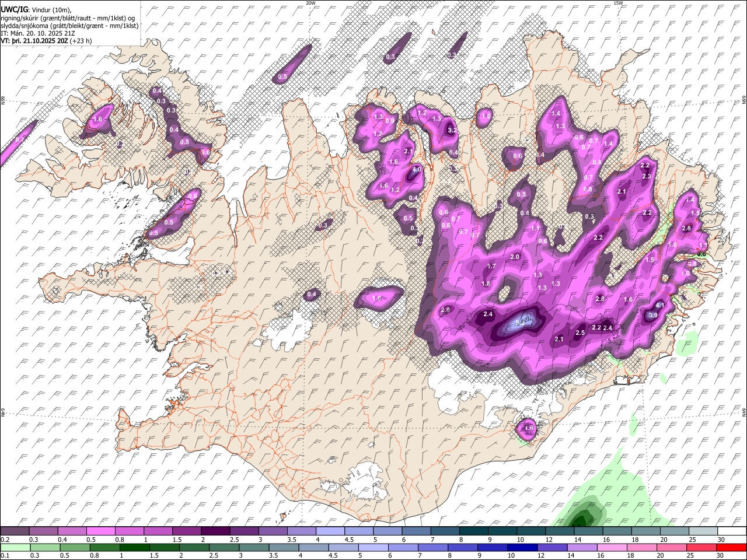Viewport: 747px width, 560px height.
Task: Pick the bright pink 0.5–0.8 snow scale swatch
Action: (100, 531)
